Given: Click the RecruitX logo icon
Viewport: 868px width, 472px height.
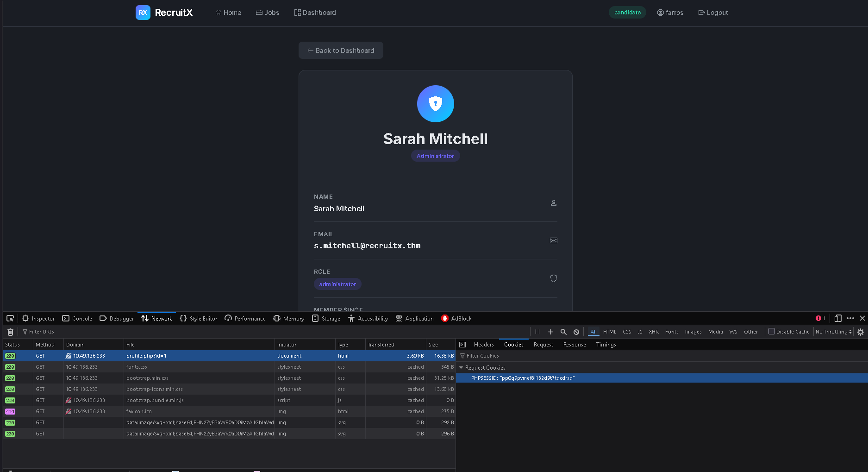Looking at the screenshot, I should tap(143, 13).
